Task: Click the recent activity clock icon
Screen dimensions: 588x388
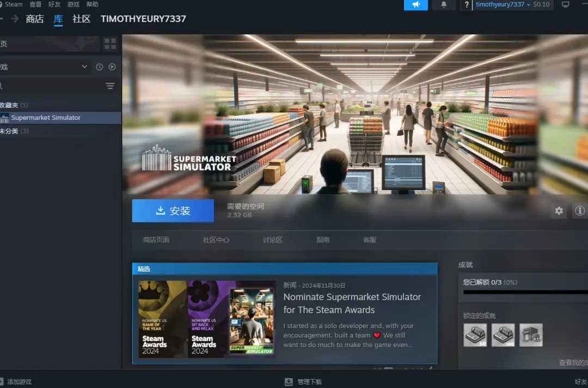Action: coord(100,67)
